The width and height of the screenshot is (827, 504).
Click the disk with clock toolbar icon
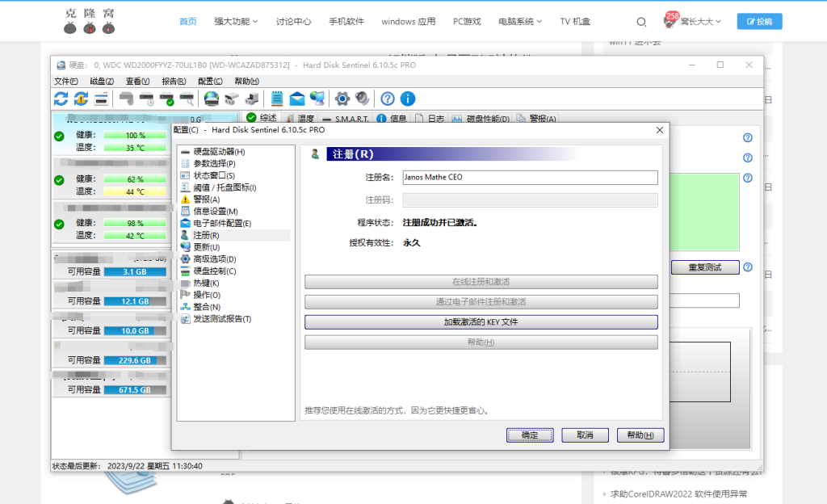[x=147, y=99]
